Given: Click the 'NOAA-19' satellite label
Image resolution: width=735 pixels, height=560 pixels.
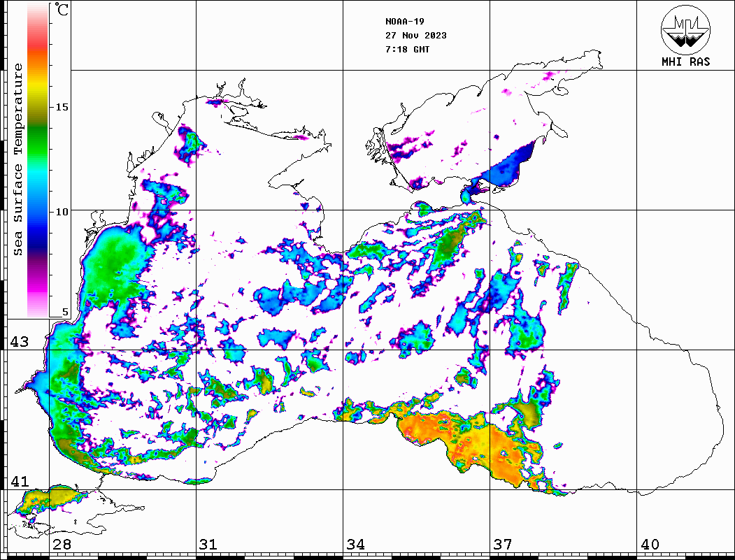Looking at the screenshot, I should coord(405,22).
